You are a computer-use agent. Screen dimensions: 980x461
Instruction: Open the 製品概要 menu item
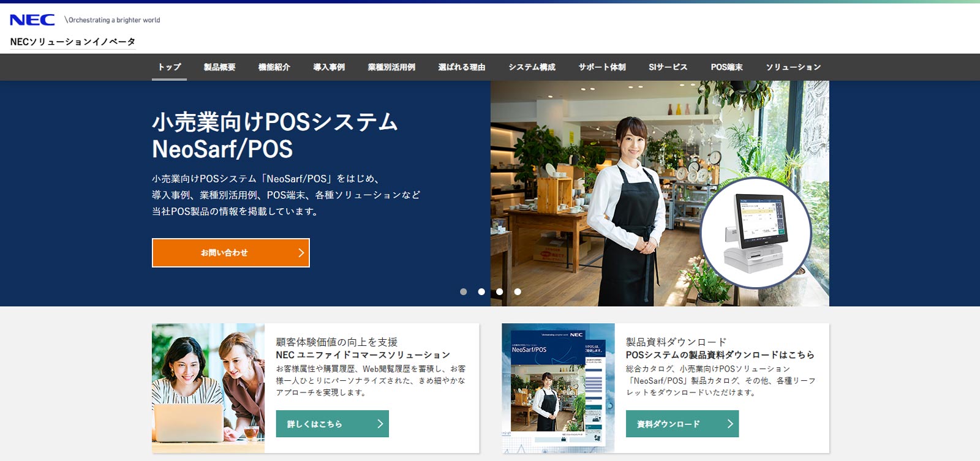219,67
